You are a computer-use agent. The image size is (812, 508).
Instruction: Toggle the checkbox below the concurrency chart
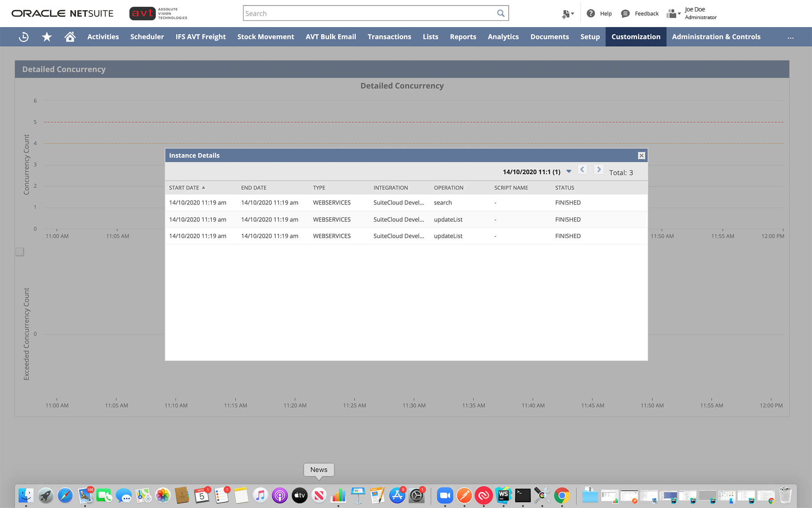tap(19, 251)
